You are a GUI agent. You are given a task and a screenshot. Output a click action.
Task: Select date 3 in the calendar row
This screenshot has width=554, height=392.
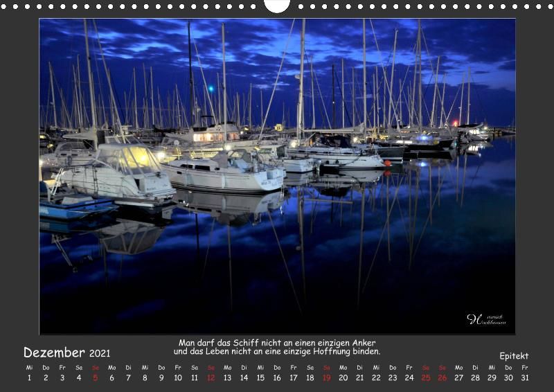coord(62,377)
